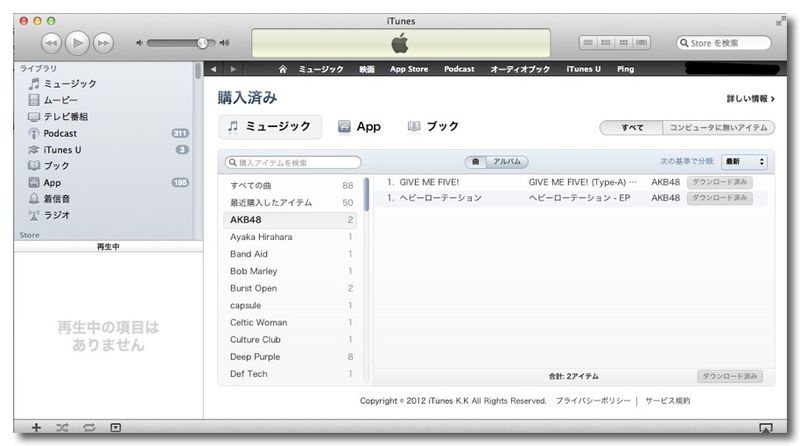Click the play button
This screenshot has height=446, width=800.
click(x=77, y=43)
